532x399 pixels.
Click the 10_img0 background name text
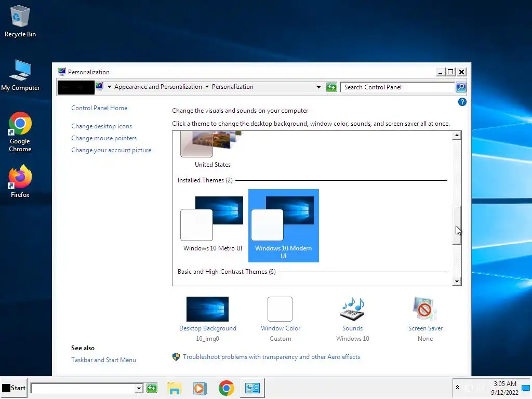207,339
